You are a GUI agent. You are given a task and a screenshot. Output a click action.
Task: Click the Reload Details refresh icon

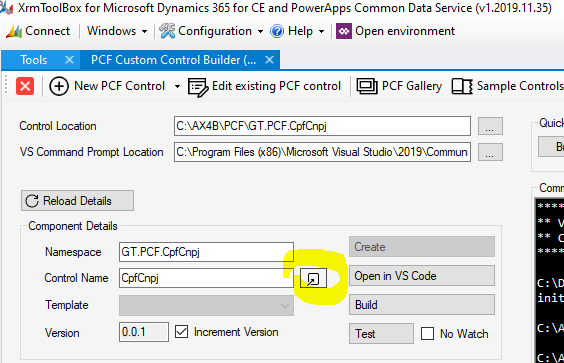(x=32, y=201)
